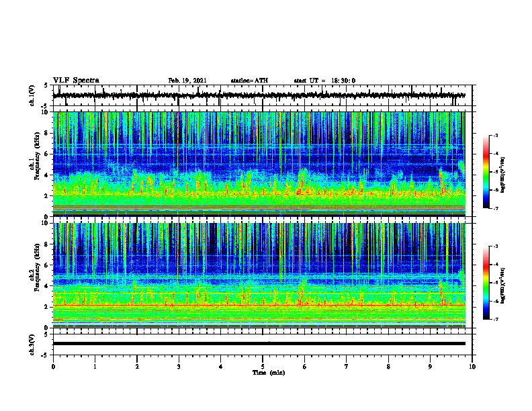The height and width of the screenshot is (411, 532).
Task: Click the "ch.1(V)" waveform axis label
Action: [32, 95]
